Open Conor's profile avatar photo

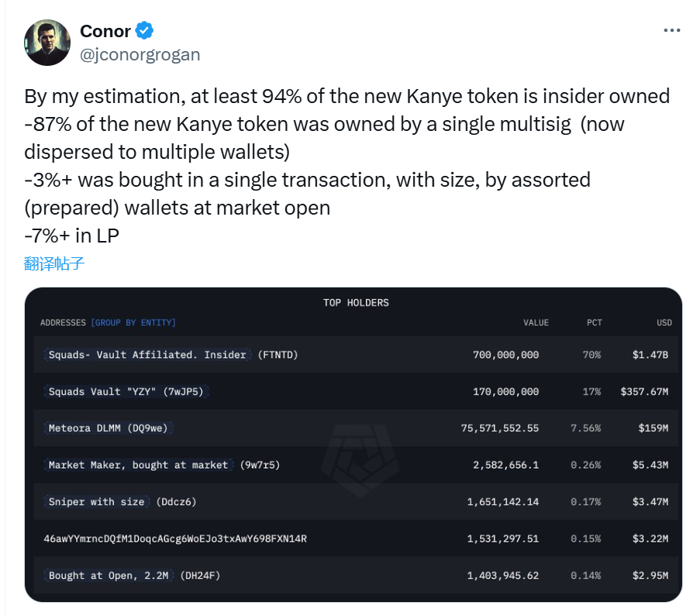(48, 42)
